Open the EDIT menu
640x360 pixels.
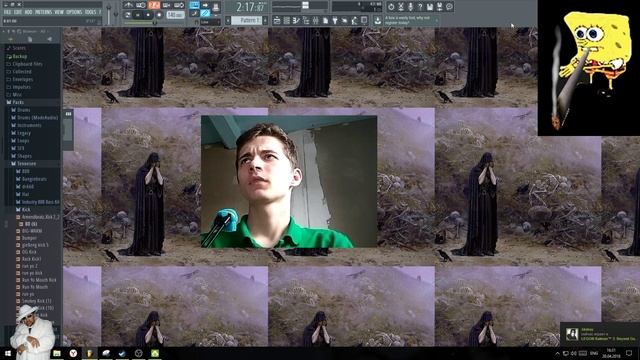click(18, 12)
